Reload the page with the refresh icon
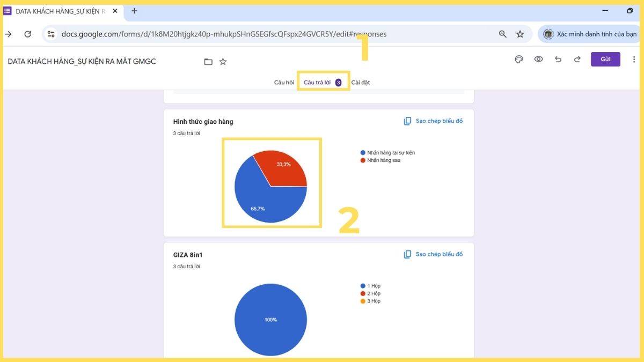Screen dimensions: 644x362 click(28, 34)
